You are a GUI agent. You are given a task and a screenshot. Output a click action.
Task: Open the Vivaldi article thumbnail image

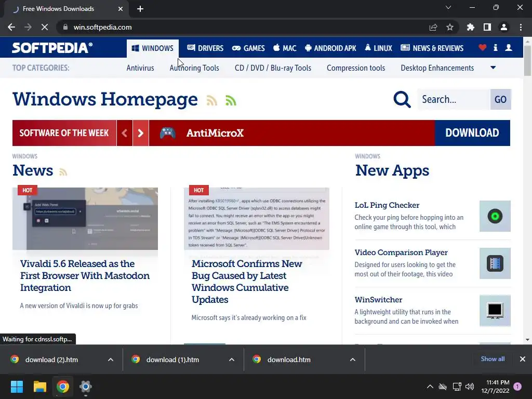pyautogui.click(x=85, y=219)
